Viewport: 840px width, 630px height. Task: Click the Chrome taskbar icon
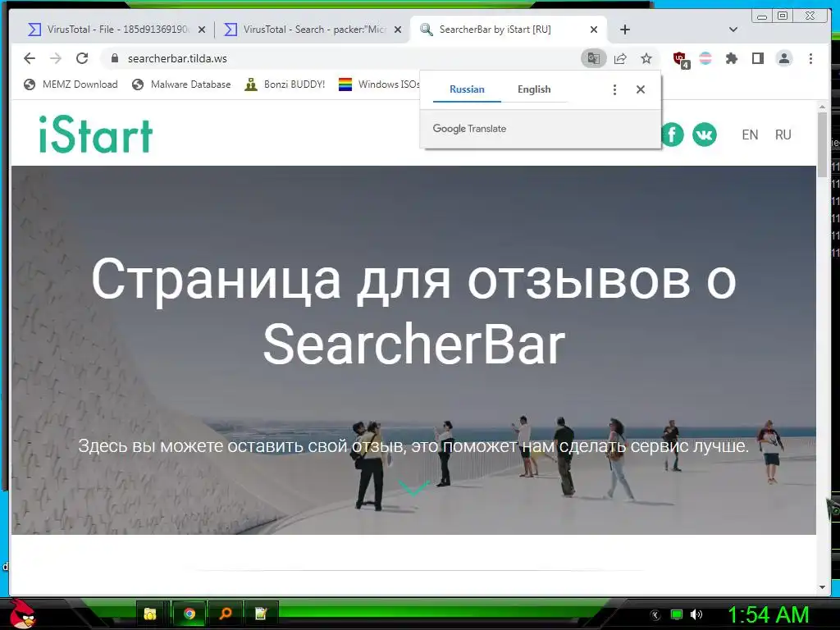tap(189, 614)
